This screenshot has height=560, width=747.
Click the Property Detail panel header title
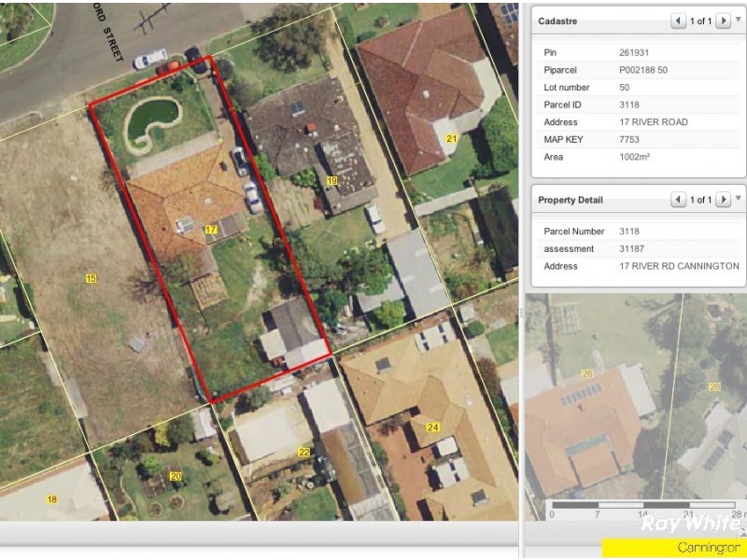point(571,200)
